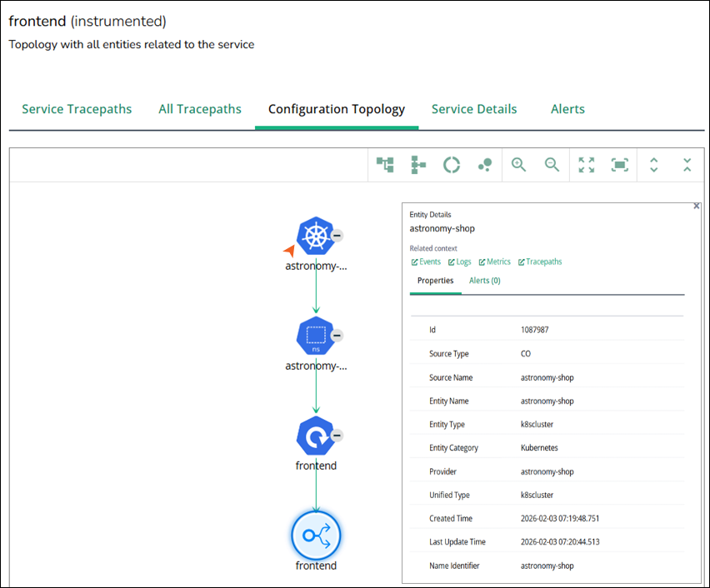Image resolution: width=710 pixels, height=588 pixels.
Task: Zoom out of the topology graph
Action: tap(552, 165)
